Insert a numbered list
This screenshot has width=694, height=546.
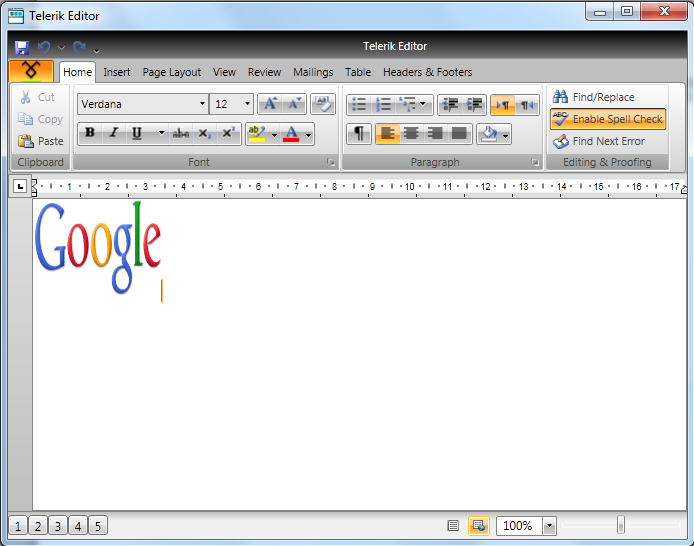[x=383, y=105]
